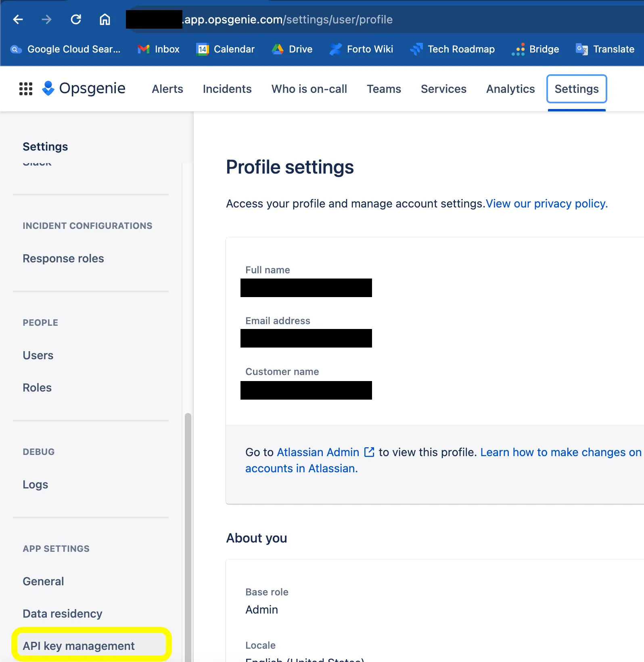Click the Full name label
The width and height of the screenshot is (644, 662).
[268, 270]
